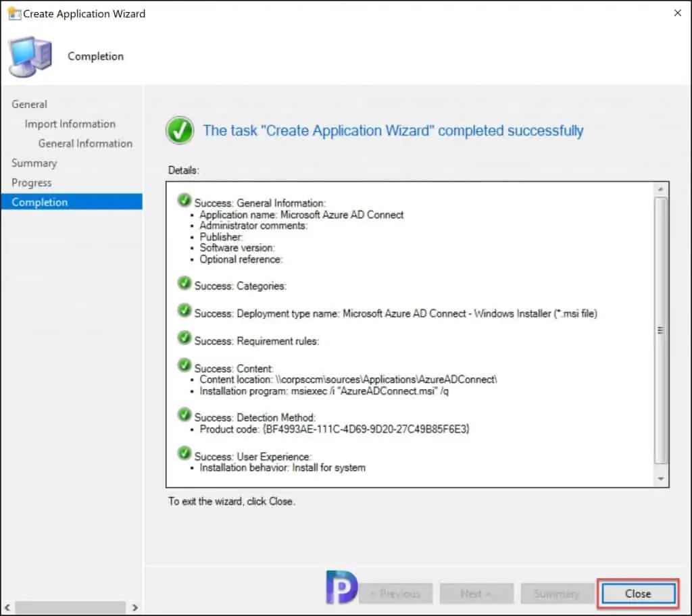Click the computer wizard icon in the header
Screen dimensions: 692x616
30,57
